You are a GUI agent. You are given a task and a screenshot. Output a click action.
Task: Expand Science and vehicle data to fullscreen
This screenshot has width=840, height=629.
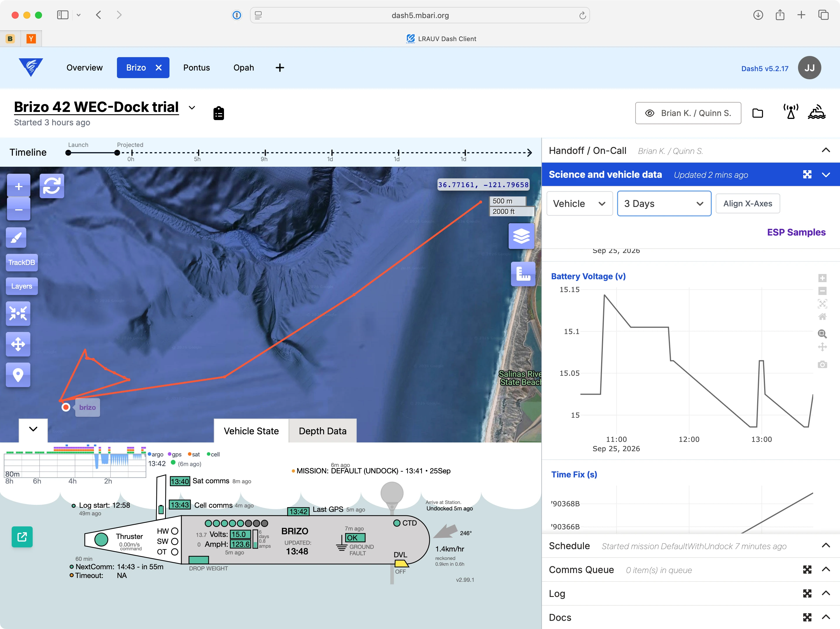pyautogui.click(x=807, y=174)
